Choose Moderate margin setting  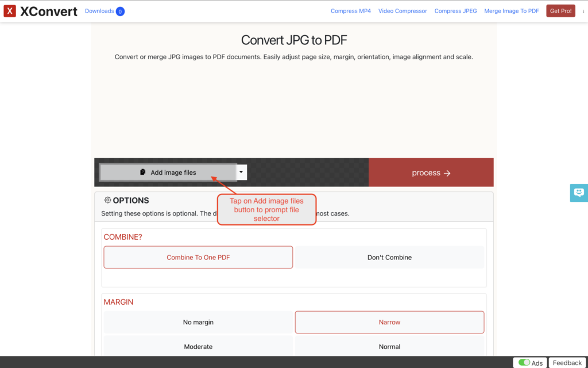click(x=198, y=347)
